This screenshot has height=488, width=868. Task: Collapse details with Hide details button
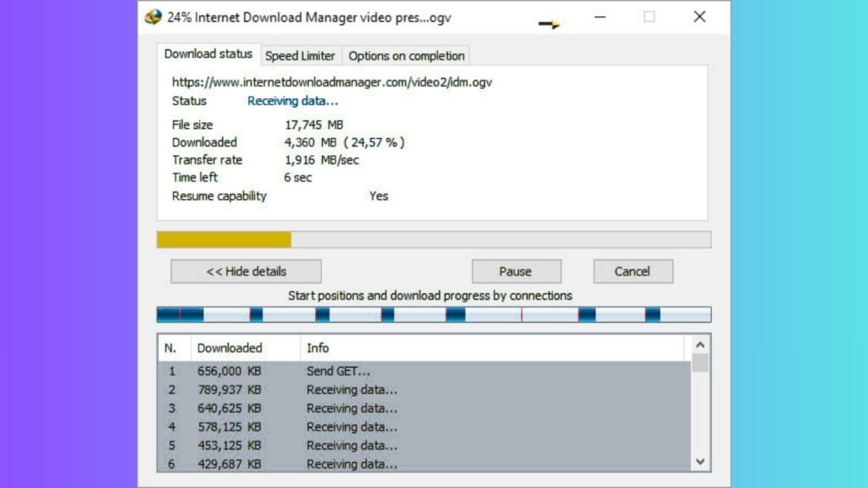[x=246, y=271]
